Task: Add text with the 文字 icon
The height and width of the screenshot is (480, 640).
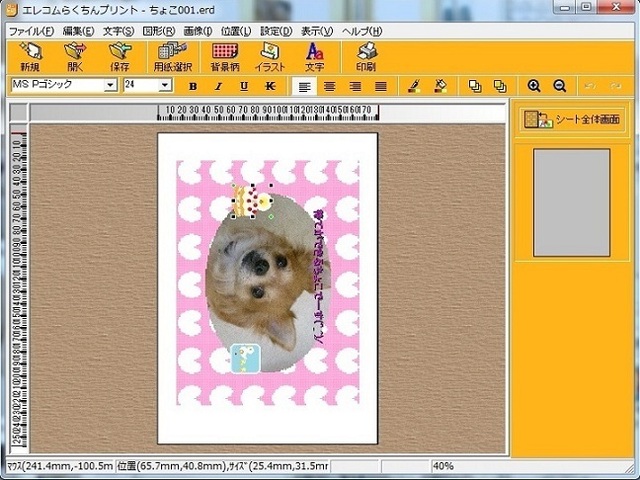Action: coord(315,56)
